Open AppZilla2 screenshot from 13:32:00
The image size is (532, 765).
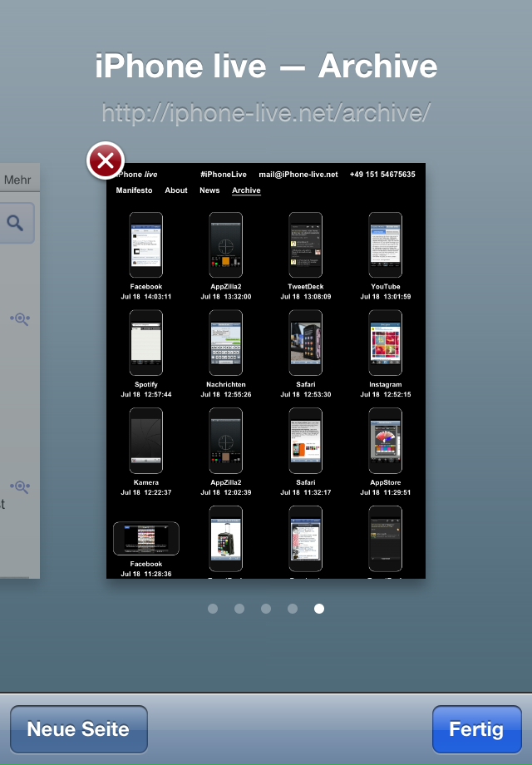[226, 245]
